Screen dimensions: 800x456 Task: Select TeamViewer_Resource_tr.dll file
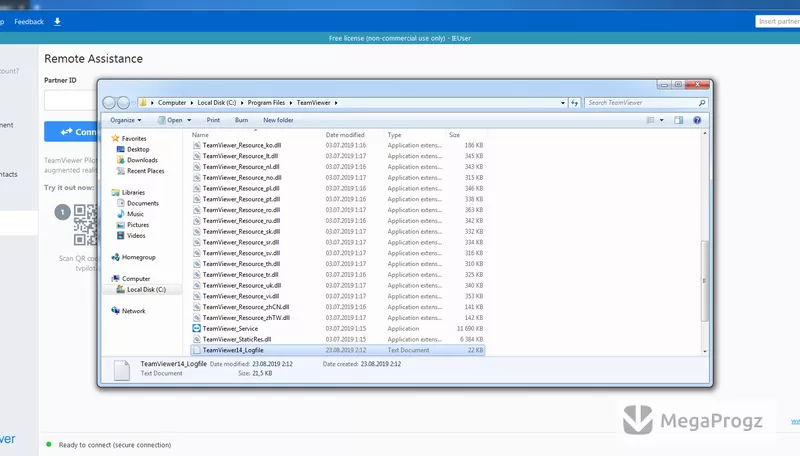coord(240,274)
